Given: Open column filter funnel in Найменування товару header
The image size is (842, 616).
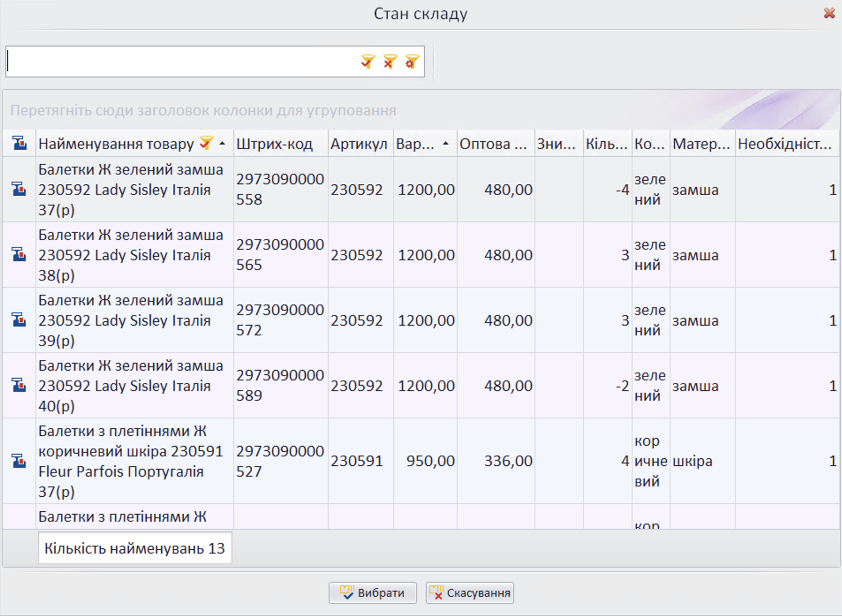Looking at the screenshot, I should click(206, 143).
